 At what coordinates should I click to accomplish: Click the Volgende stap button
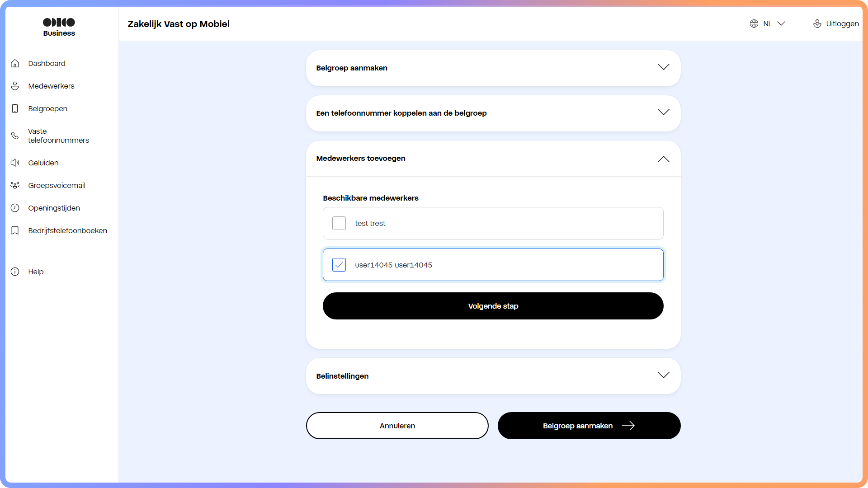[493, 306]
